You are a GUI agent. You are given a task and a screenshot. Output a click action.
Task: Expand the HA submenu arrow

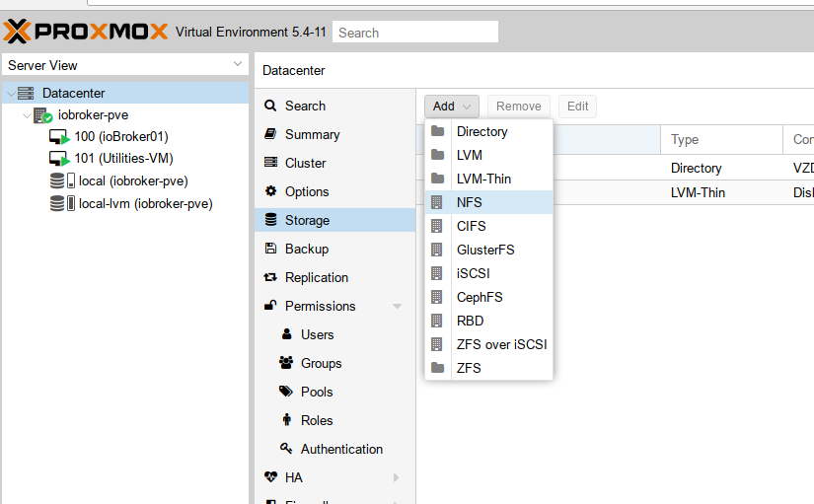coord(396,477)
